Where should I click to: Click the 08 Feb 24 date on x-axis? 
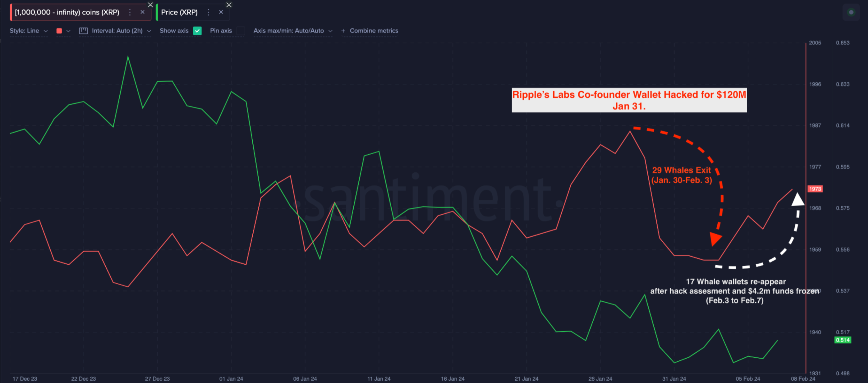pos(803,379)
